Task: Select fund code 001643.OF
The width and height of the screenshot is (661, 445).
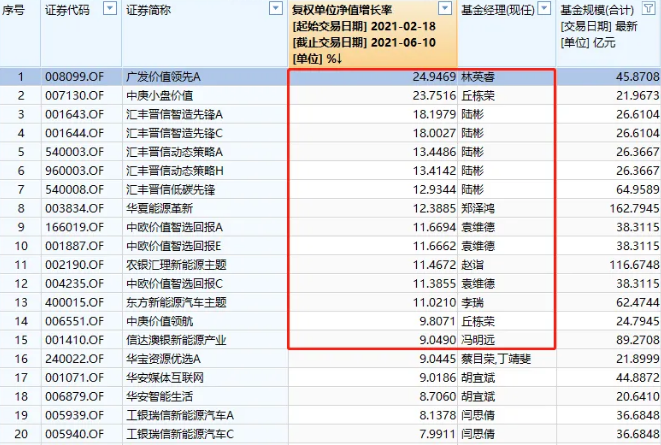Action: 74,115
